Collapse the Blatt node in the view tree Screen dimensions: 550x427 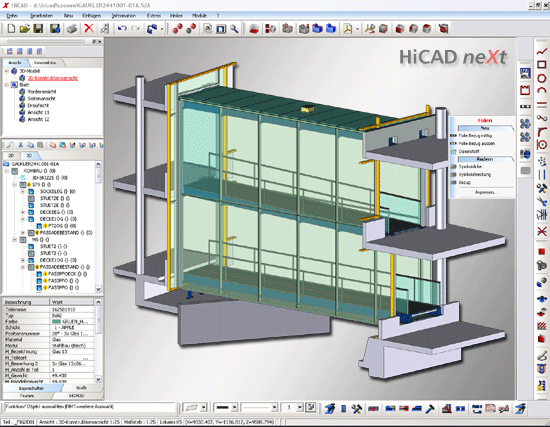(6, 85)
